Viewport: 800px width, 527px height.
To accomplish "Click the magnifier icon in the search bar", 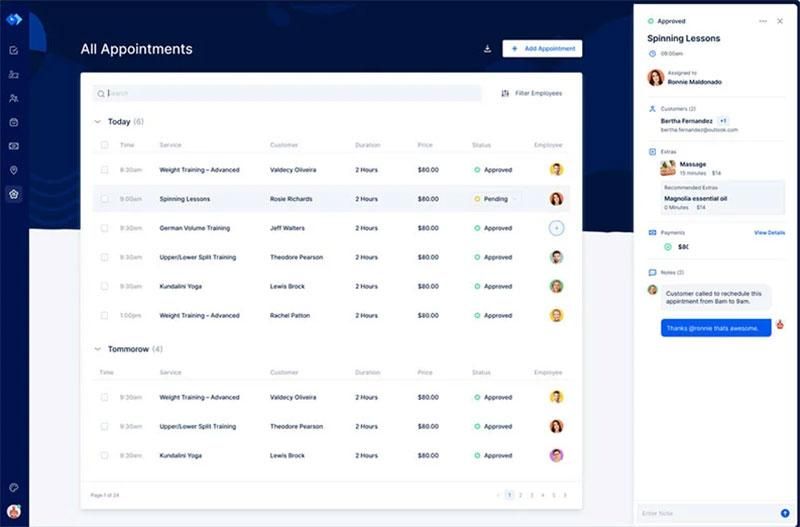I will click(101, 93).
